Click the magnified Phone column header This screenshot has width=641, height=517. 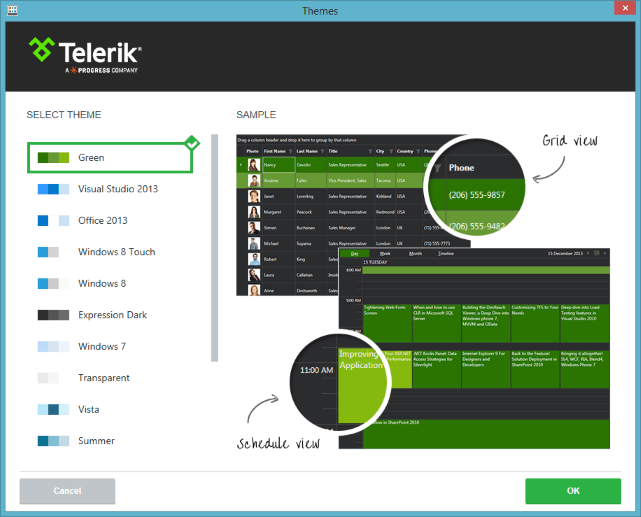point(461,168)
